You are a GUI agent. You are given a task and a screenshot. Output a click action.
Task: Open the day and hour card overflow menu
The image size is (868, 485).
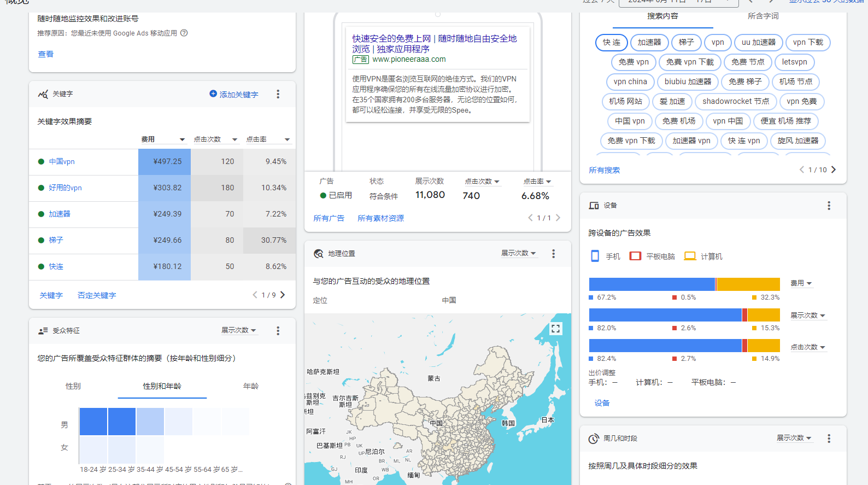(x=829, y=439)
